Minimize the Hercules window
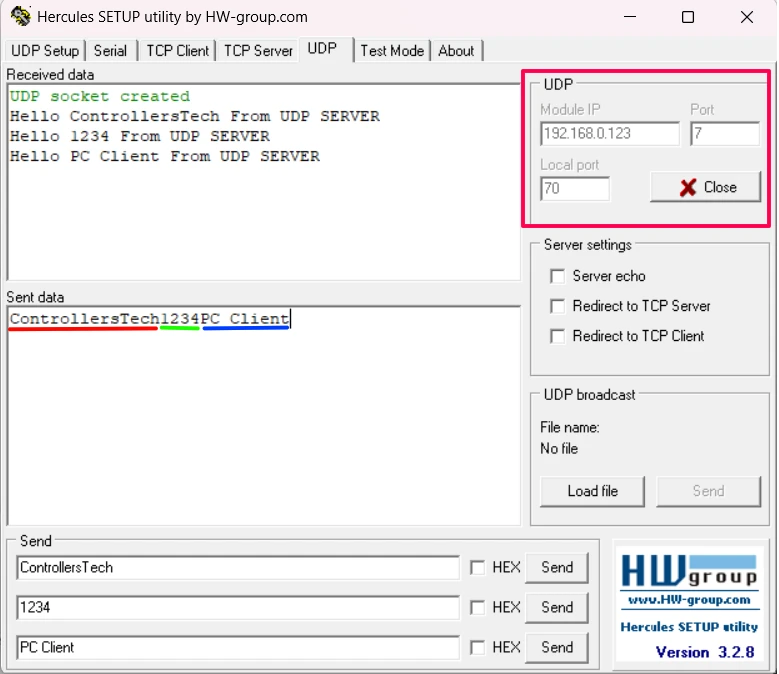This screenshot has height=674, width=779. pyautogui.click(x=630, y=17)
